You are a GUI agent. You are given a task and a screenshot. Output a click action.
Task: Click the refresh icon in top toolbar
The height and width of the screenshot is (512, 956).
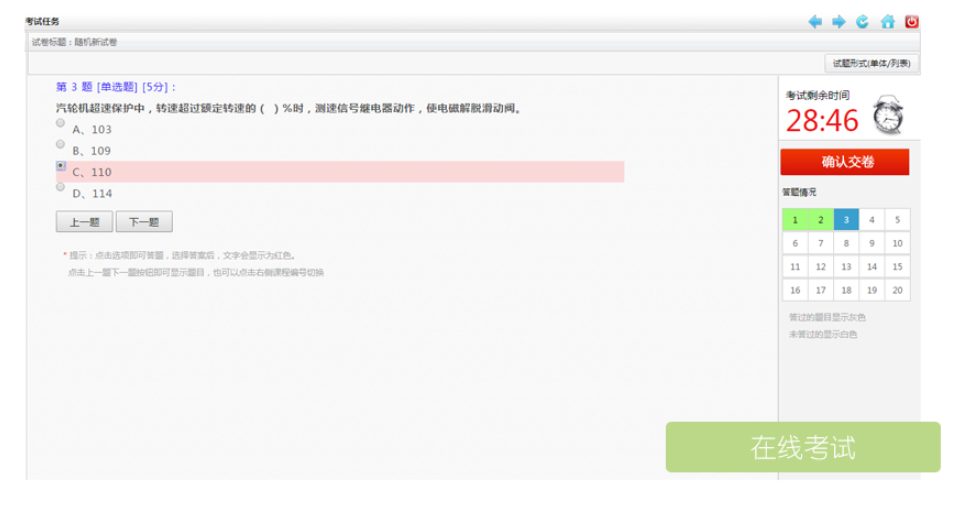pyautogui.click(x=863, y=22)
